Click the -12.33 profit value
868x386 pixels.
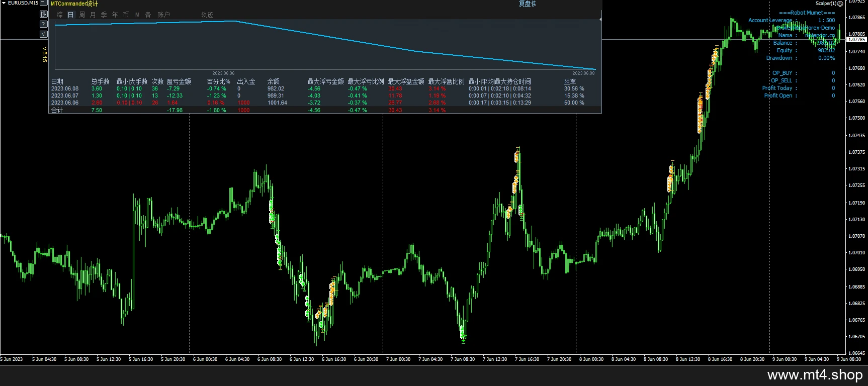[x=175, y=95]
